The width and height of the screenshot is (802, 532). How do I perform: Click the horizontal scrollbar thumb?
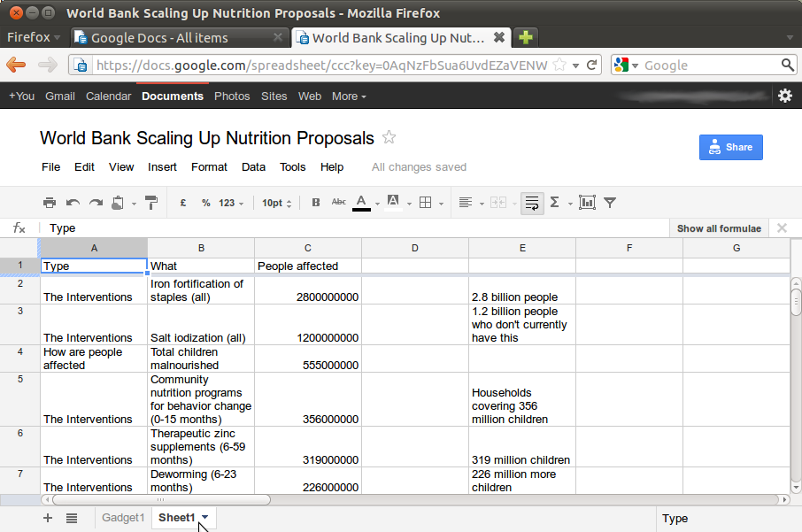click(x=161, y=500)
